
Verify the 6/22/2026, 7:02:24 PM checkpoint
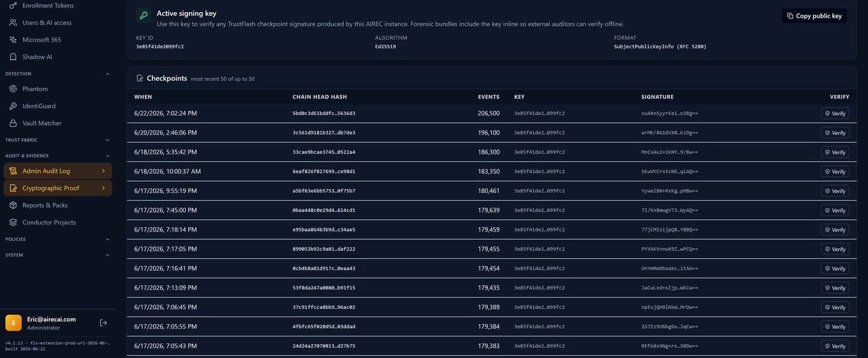(x=835, y=113)
